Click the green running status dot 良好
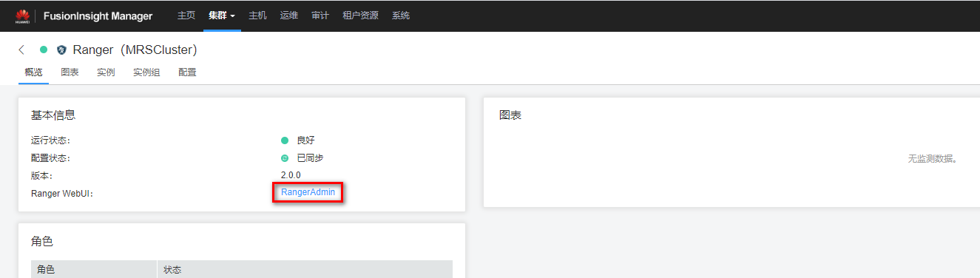This screenshot has height=278, width=980. pyautogui.click(x=285, y=140)
